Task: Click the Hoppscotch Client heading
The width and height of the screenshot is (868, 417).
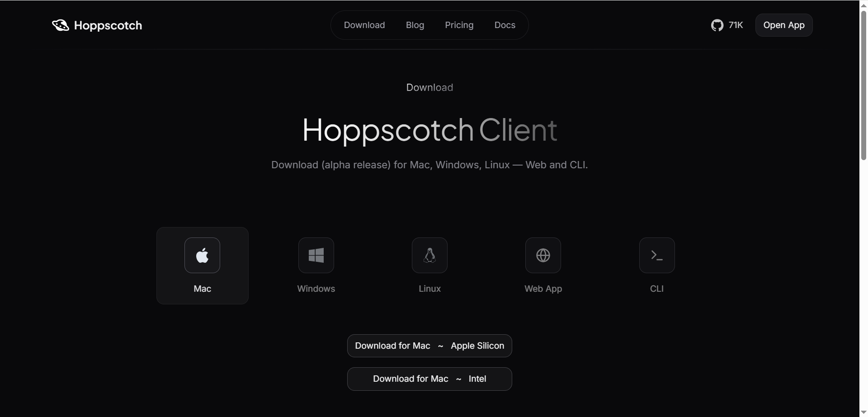Action: click(x=429, y=130)
